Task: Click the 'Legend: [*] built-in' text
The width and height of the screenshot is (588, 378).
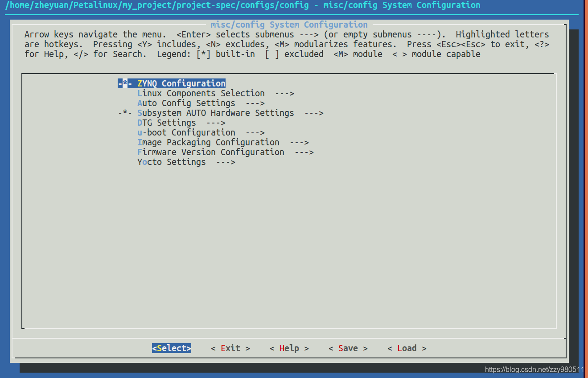Action: tap(206, 54)
